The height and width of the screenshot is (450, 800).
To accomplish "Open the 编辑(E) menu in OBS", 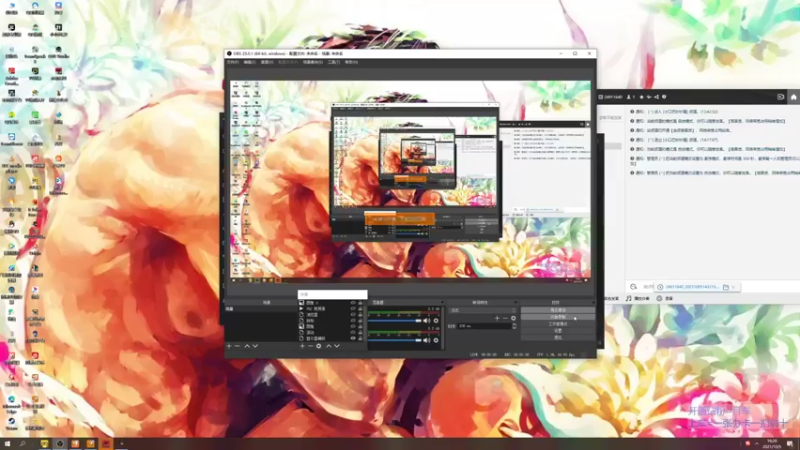I will (x=249, y=62).
